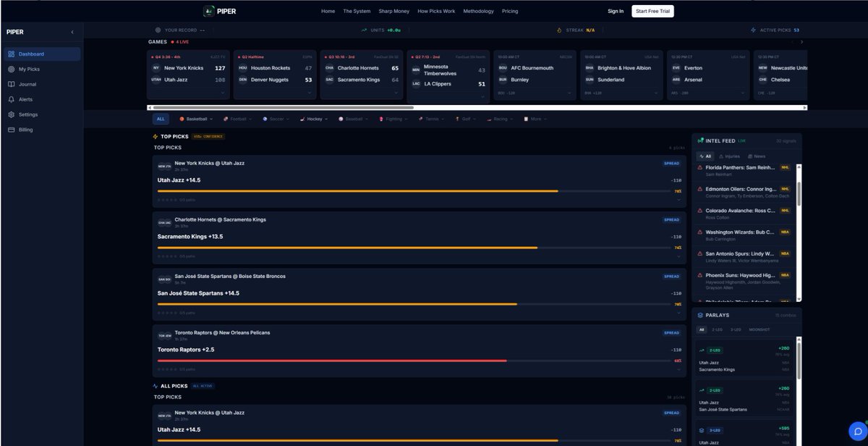Expand the Toronto Raptors +2.5 pick details
The width and height of the screenshot is (868, 446).
678,369
